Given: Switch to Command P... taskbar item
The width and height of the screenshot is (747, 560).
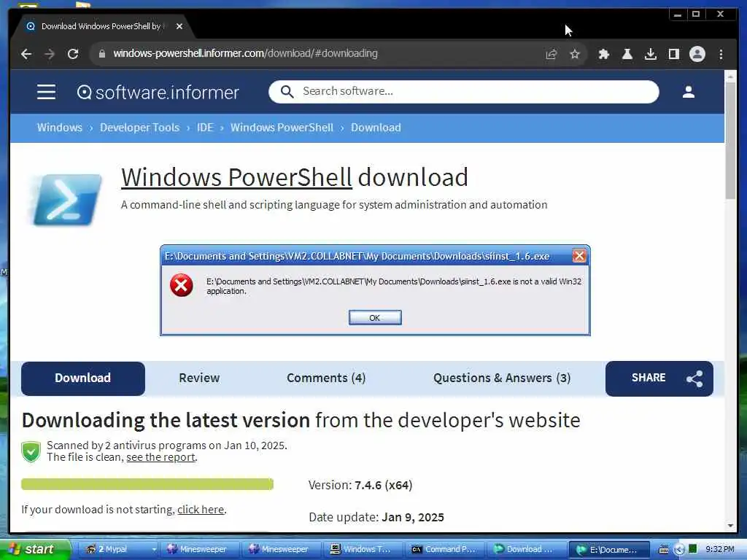Looking at the screenshot, I should 444,549.
